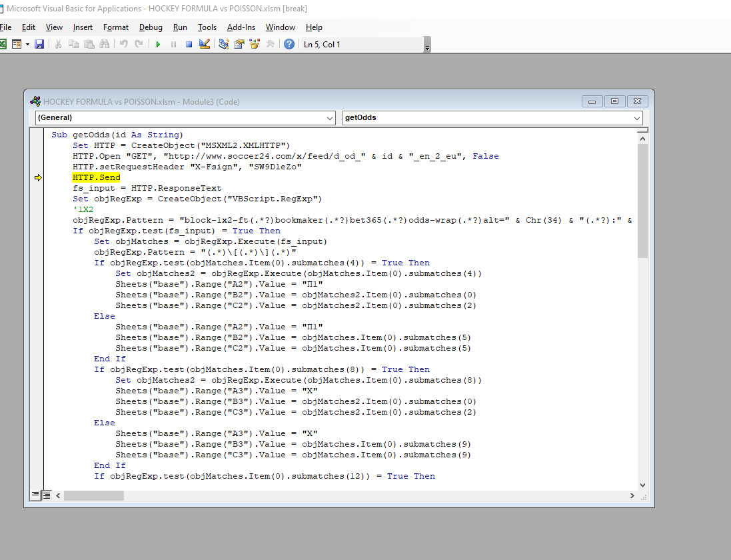Click the View Microsoft Excel icon
Viewport: 731px width, 560px height.
3,45
